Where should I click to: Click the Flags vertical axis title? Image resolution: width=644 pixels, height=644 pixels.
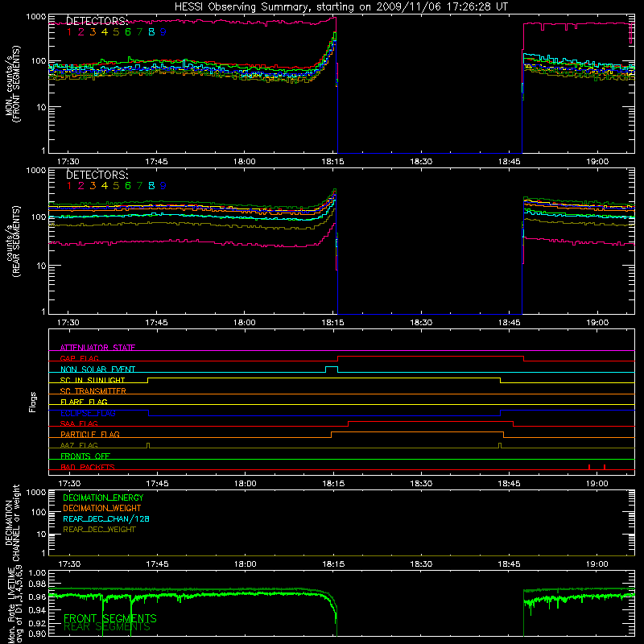[33, 402]
